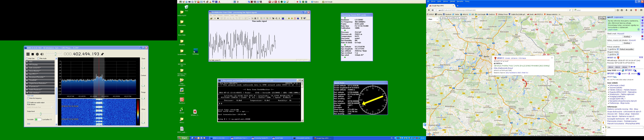
Task: Expand the Noise Blanker panel
Action: pos(35,71)
